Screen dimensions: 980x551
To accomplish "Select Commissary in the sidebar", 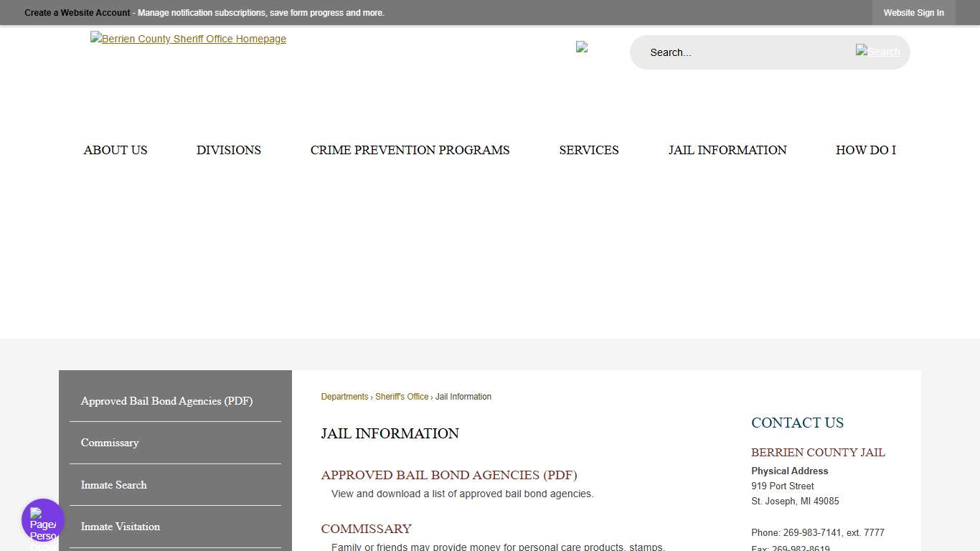I will pyautogui.click(x=110, y=443).
